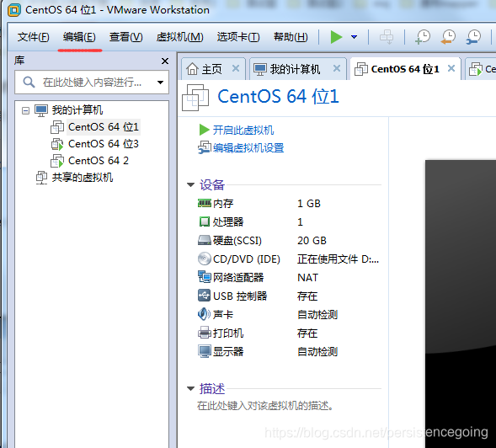Collapse the 我的计算机 tree node
Image resolution: width=496 pixels, height=448 pixels.
[x=25, y=110]
